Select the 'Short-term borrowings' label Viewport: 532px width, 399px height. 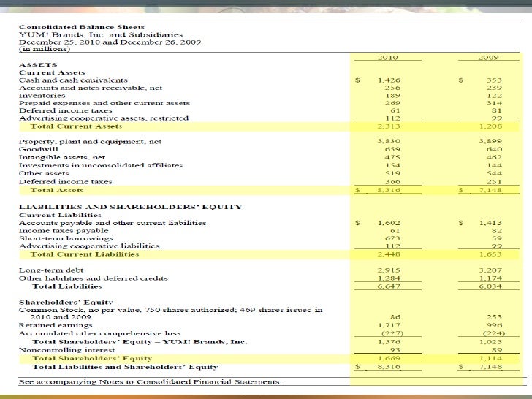[66, 238]
